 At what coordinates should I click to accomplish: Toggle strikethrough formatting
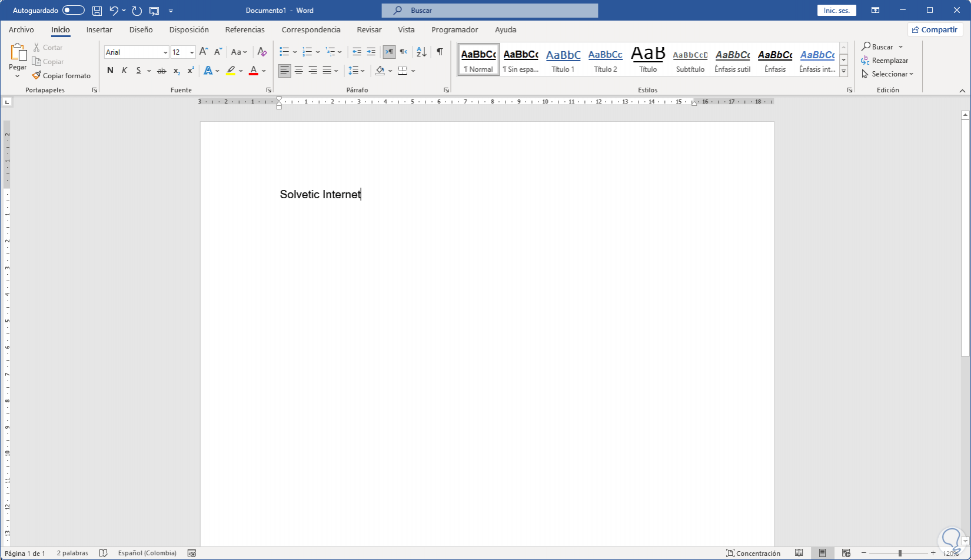162,71
